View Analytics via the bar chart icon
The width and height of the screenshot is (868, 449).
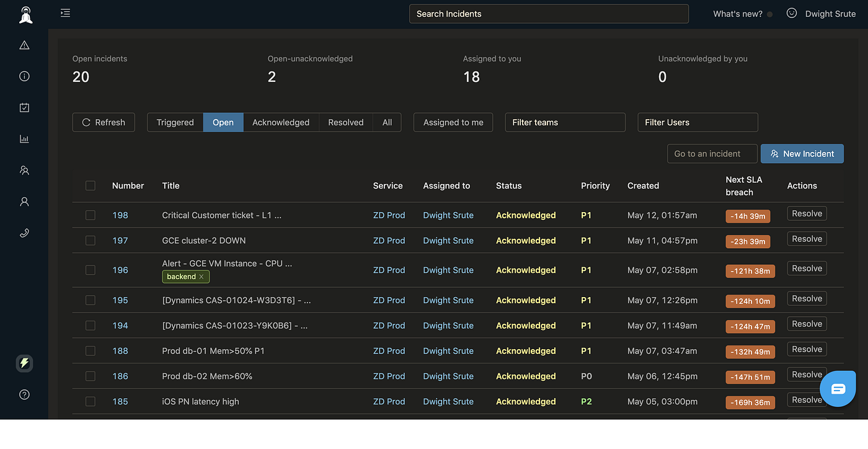pos(24,138)
